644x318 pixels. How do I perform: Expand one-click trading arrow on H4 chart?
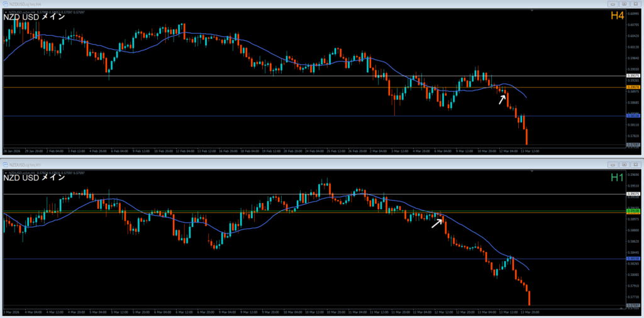pyautogui.click(x=5, y=11)
